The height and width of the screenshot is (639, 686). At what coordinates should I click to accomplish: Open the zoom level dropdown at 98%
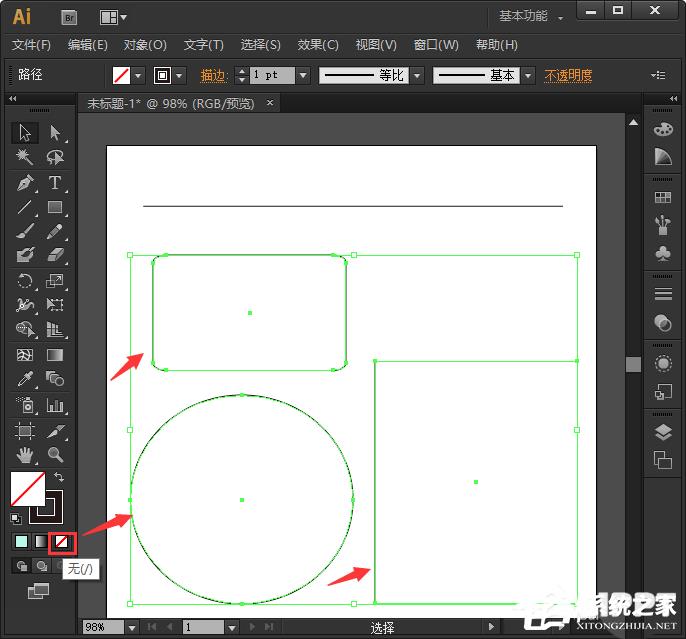coord(131,627)
